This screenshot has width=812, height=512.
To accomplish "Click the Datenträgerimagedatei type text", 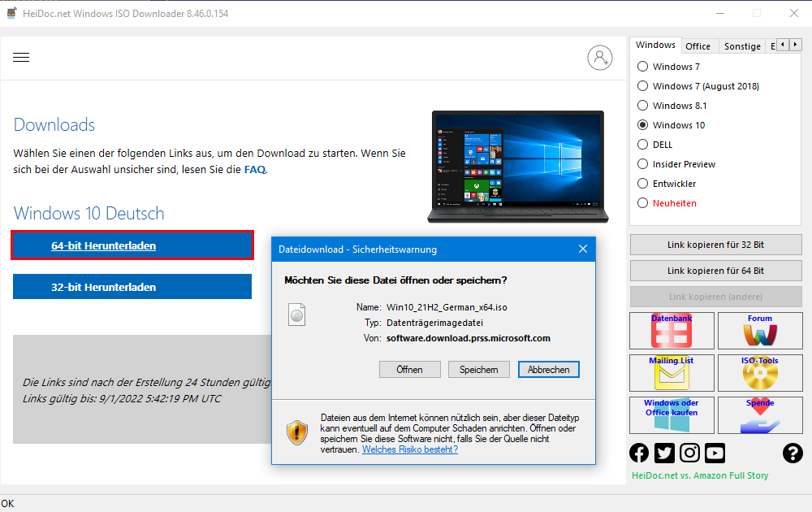I will tap(434, 323).
